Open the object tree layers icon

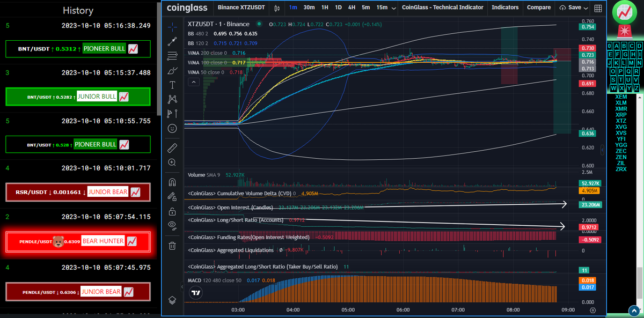point(172,300)
